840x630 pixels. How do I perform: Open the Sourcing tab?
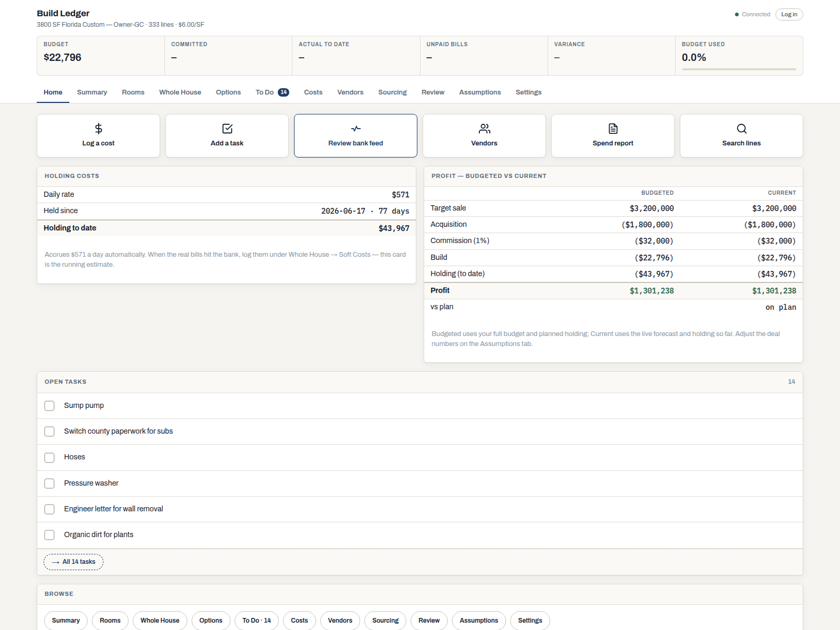(392, 92)
